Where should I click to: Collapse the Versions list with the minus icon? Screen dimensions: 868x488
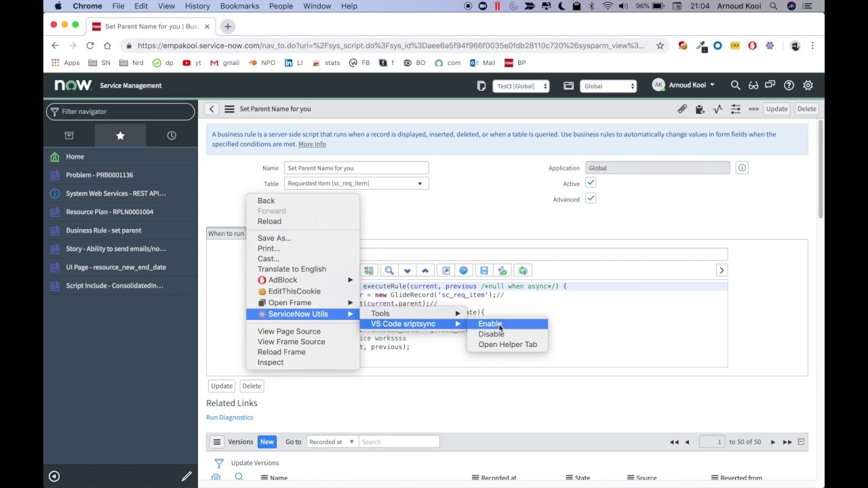tap(801, 442)
